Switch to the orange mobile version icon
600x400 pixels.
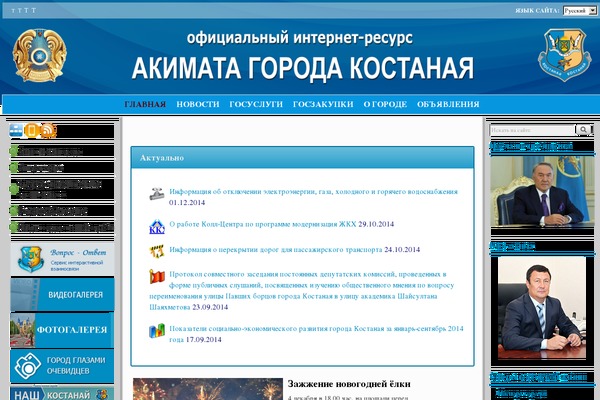[x=32, y=131]
